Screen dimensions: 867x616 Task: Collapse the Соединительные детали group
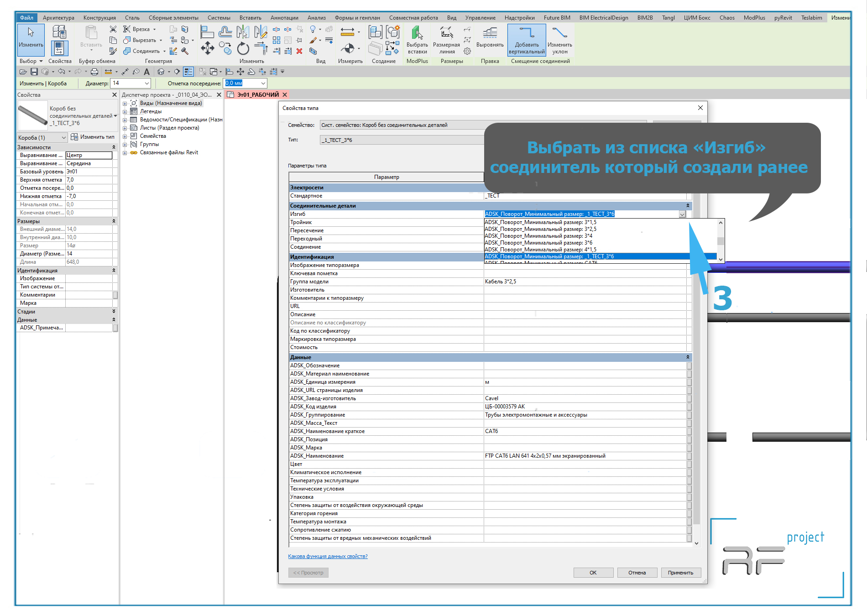pyautogui.click(x=688, y=206)
